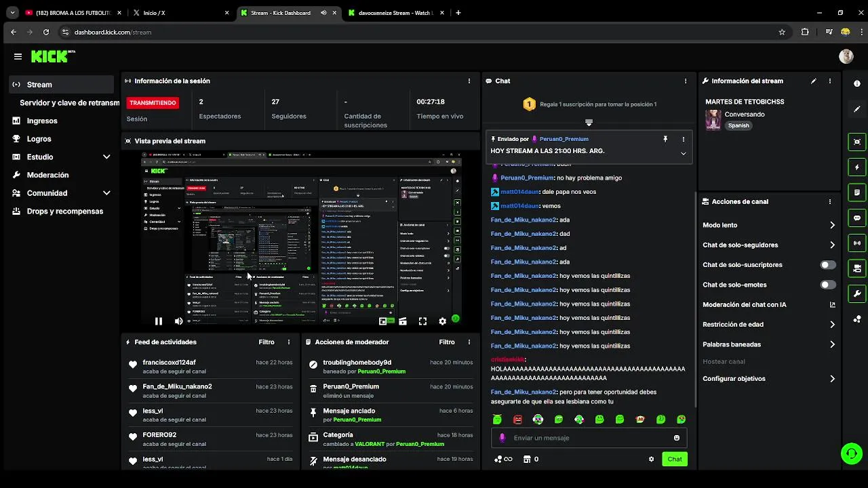Switch to davooxeneize Stream browser tab
868x488 pixels.
[x=397, y=13]
